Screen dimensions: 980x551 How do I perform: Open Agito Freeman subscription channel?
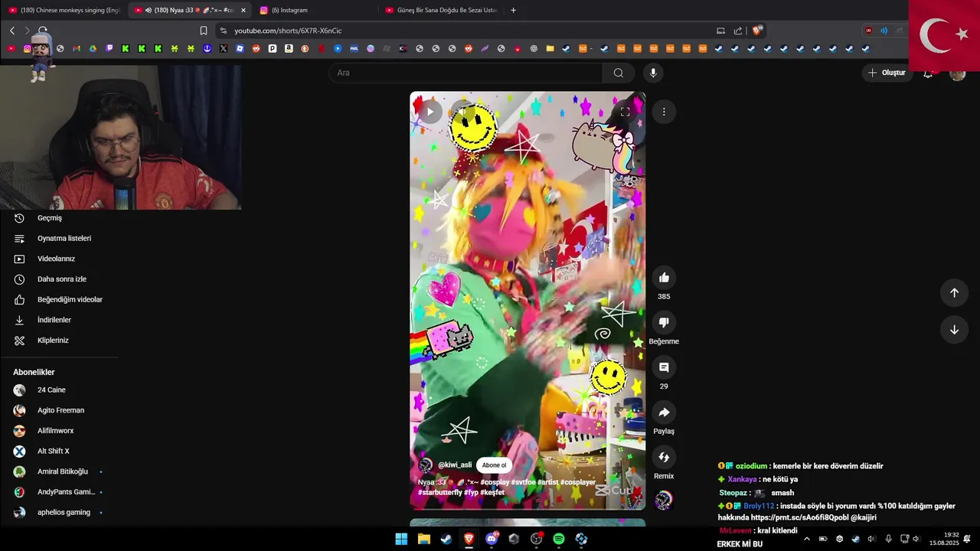pos(60,410)
